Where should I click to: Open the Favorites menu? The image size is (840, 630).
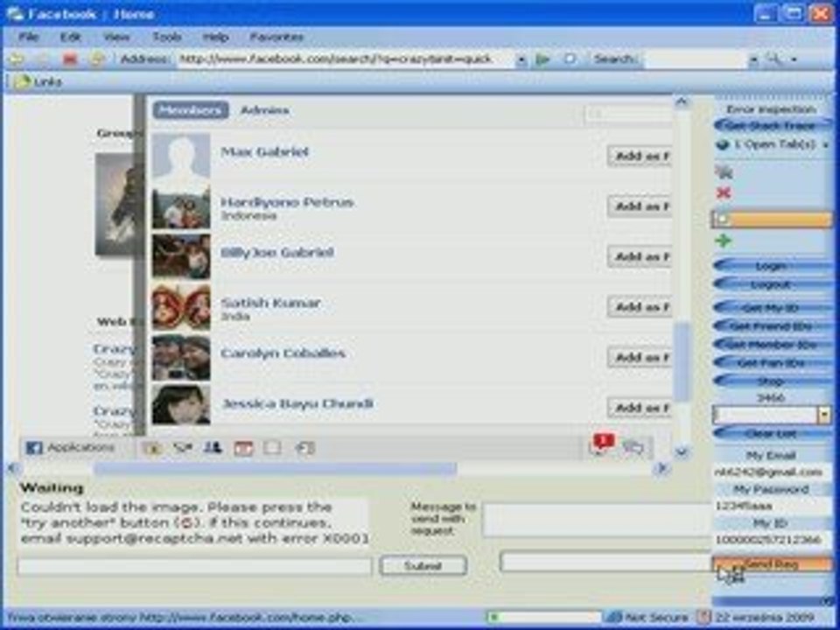tap(276, 37)
